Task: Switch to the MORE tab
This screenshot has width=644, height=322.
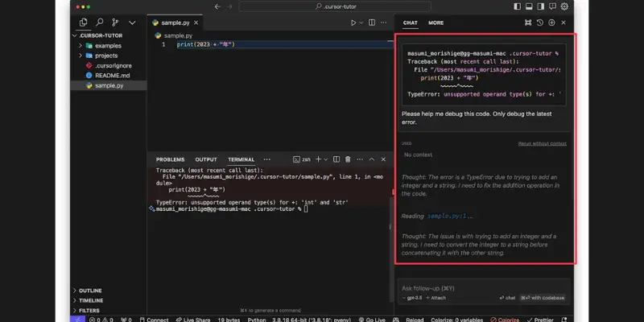Action: pyautogui.click(x=436, y=23)
